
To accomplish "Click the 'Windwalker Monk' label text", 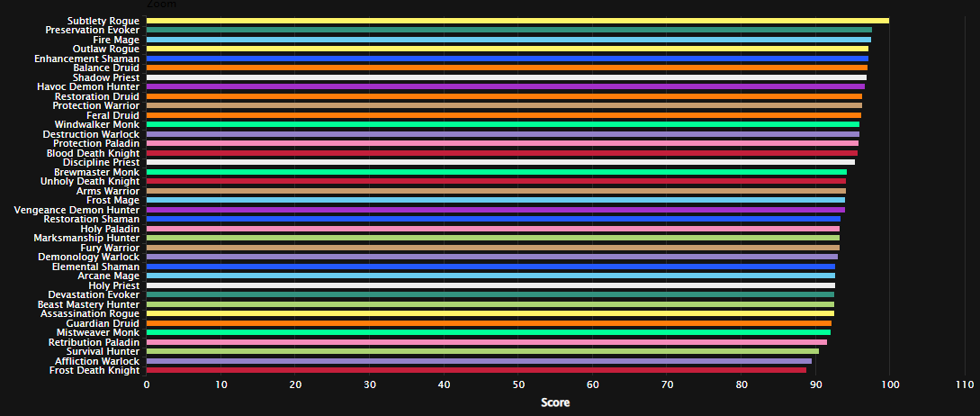I will [x=97, y=124].
